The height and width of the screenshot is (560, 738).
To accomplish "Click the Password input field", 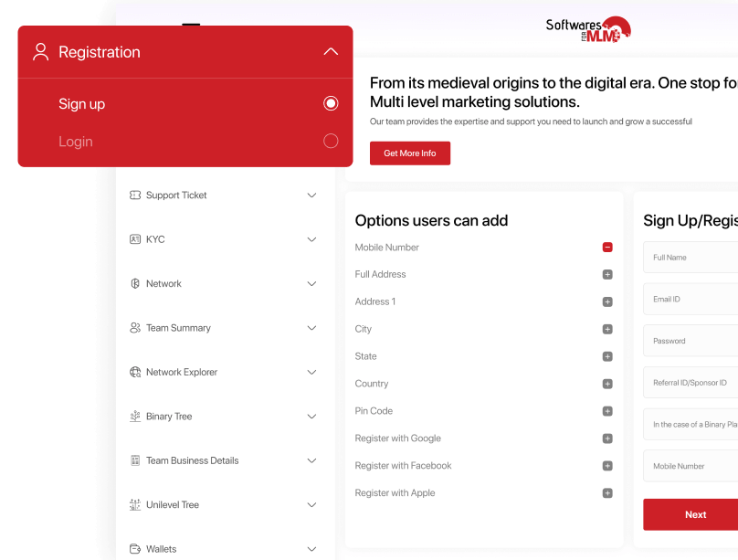I will pyautogui.click(x=691, y=341).
